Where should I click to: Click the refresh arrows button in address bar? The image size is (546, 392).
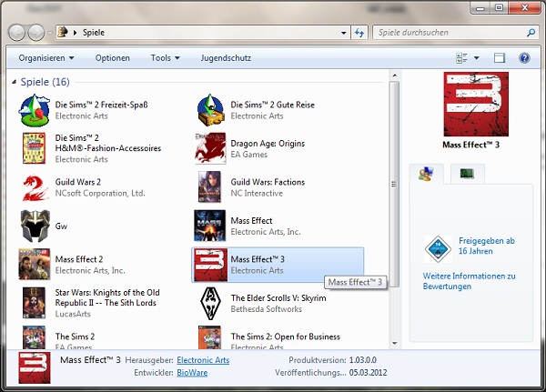[359, 33]
